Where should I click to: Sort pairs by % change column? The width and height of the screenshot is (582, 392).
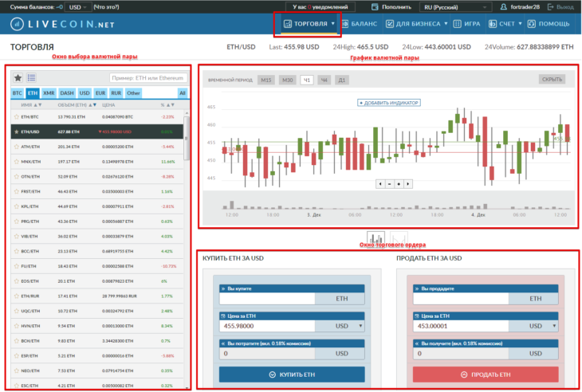(x=167, y=105)
